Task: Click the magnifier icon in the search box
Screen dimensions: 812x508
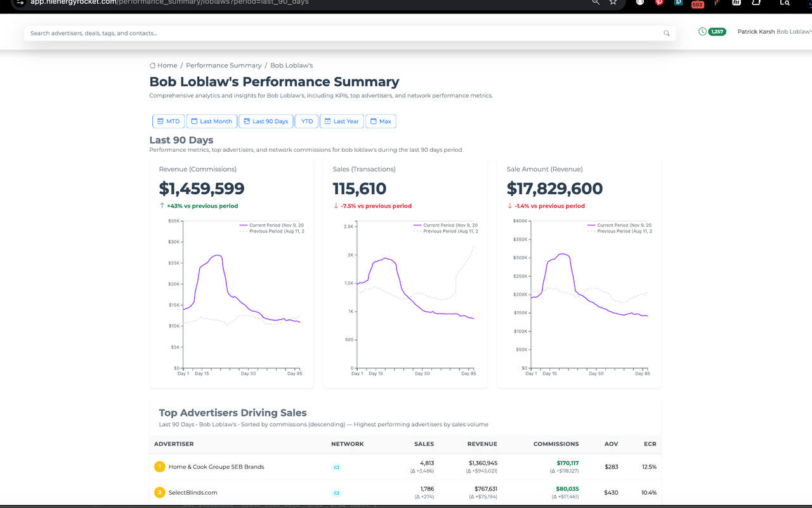Action: (666, 34)
